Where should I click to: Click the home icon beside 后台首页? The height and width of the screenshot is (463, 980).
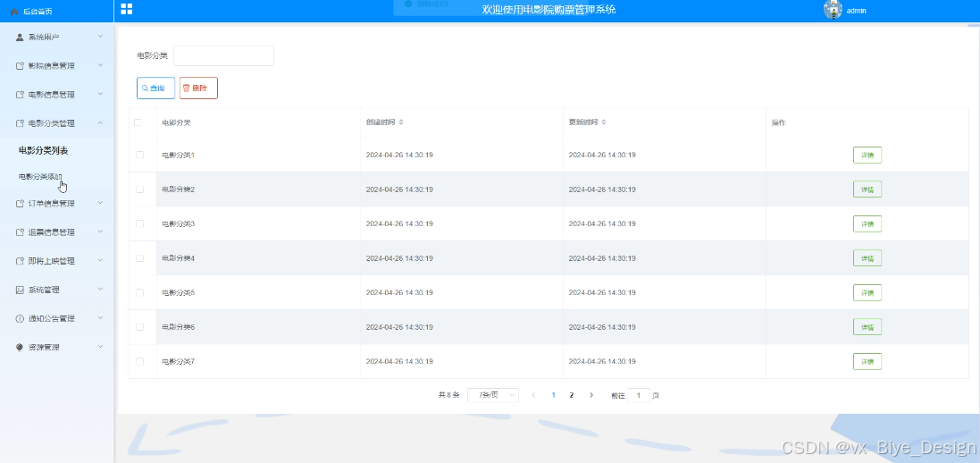click(x=14, y=12)
